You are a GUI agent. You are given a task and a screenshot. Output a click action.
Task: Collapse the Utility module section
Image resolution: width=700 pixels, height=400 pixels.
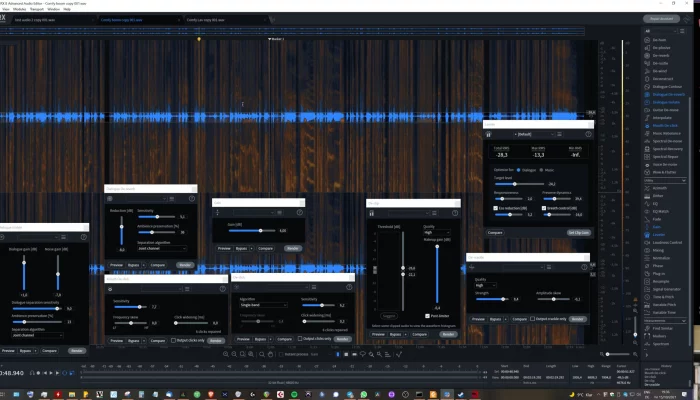point(683,180)
